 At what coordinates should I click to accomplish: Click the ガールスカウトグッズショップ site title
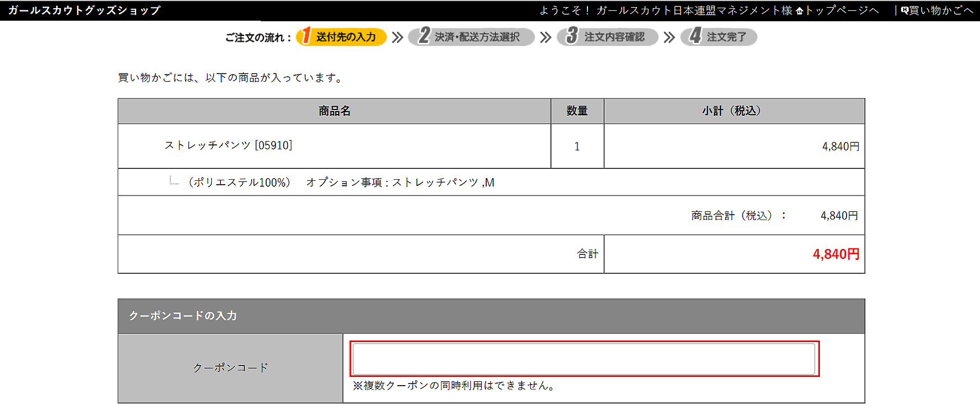84,10
